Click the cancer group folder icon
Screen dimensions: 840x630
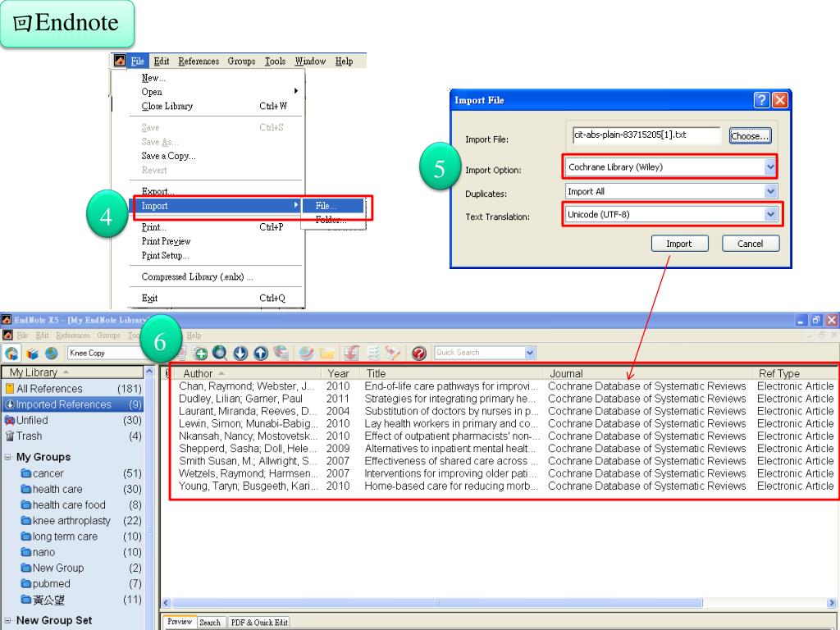(x=25, y=473)
